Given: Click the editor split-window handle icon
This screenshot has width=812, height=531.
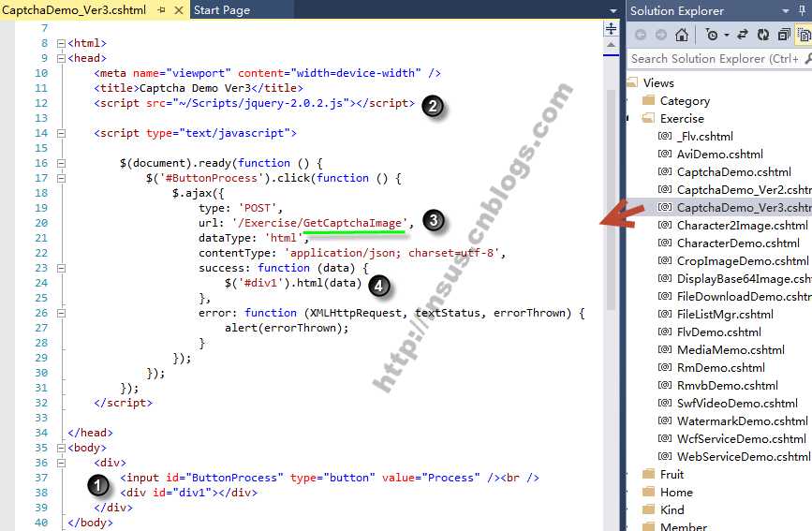Looking at the screenshot, I should [x=611, y=28].
